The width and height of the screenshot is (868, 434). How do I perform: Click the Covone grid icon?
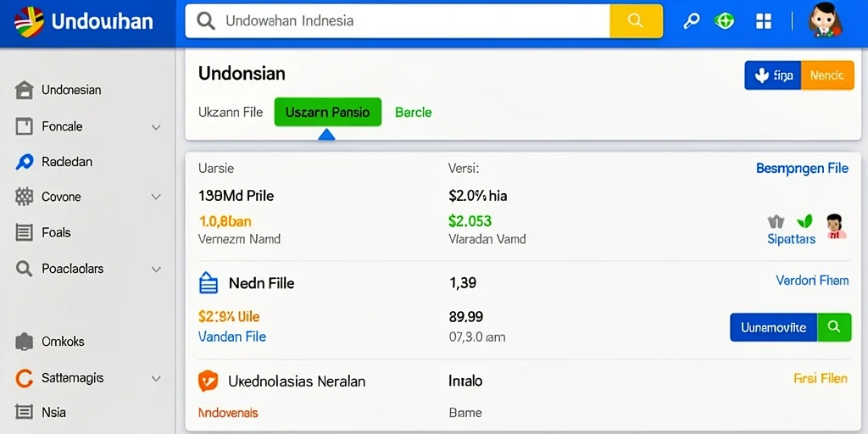[24, 197]
